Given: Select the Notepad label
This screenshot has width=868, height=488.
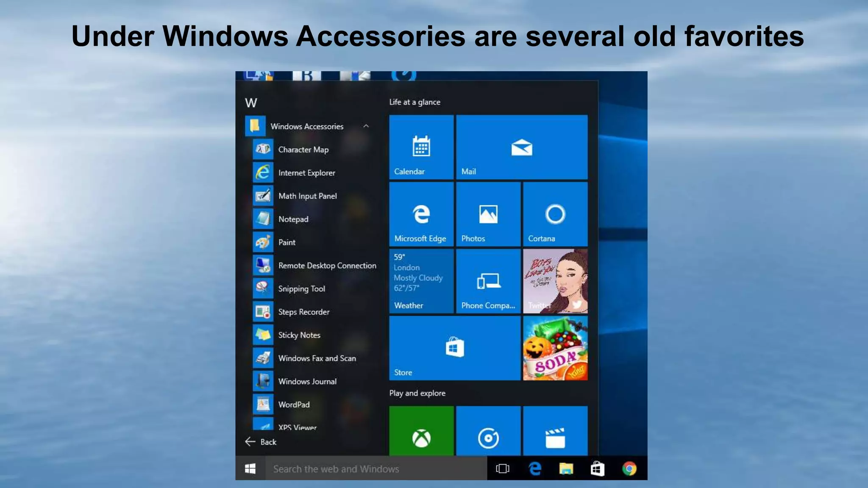Looking at the screenshot, I should [x=293, y=219].
